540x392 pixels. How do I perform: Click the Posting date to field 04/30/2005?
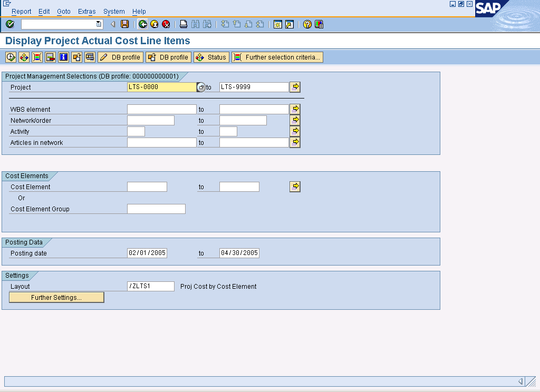point(239,253)
